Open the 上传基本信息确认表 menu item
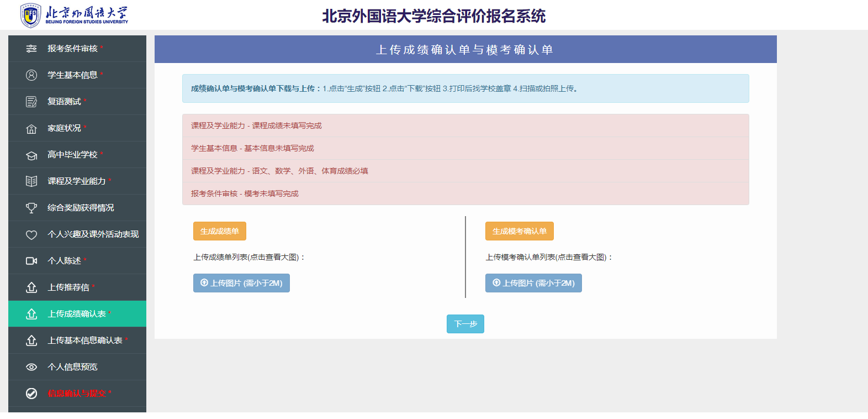Image resolution: width=868 pixels, height=419 pixels. pos(77,341)
